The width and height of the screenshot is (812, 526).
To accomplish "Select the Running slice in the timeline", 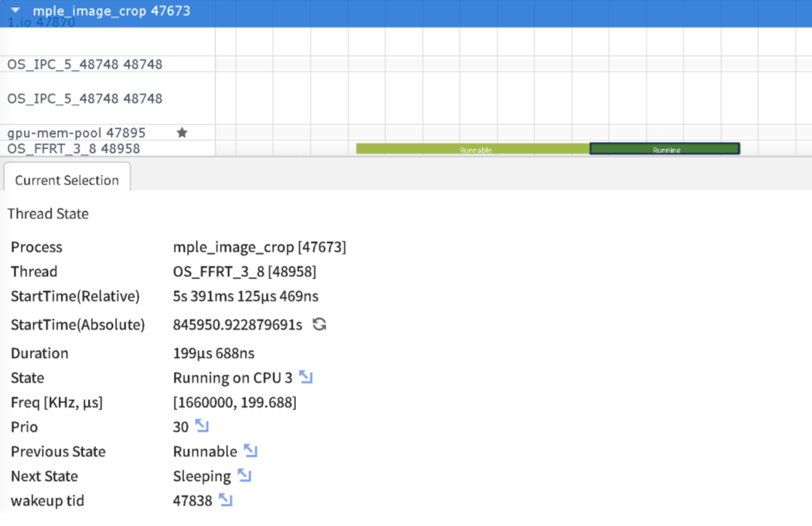I will [665, 149].
